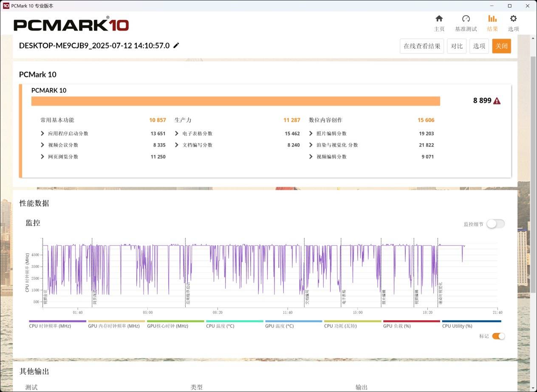The height and width of the screenshot is (392, 537).
Task: Click the 在线查看结果 button
Action: (422, 46)
